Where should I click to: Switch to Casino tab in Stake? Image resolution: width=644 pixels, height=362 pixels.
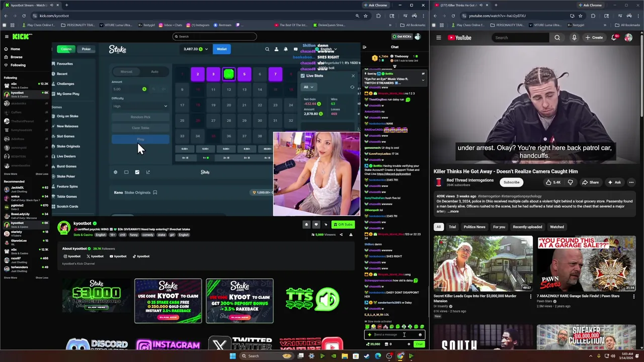pyautogui.click(x=66, y=49)
